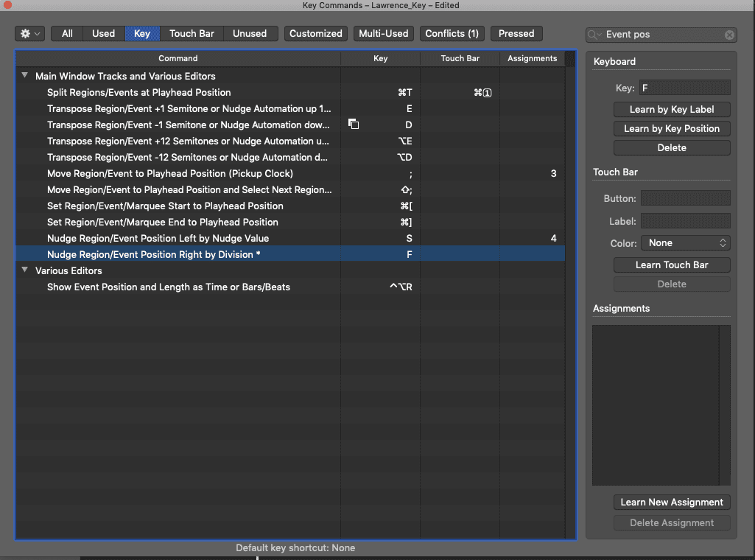Switch to the Used filter
Screen dimensions: 755x560
pos(104,34)
